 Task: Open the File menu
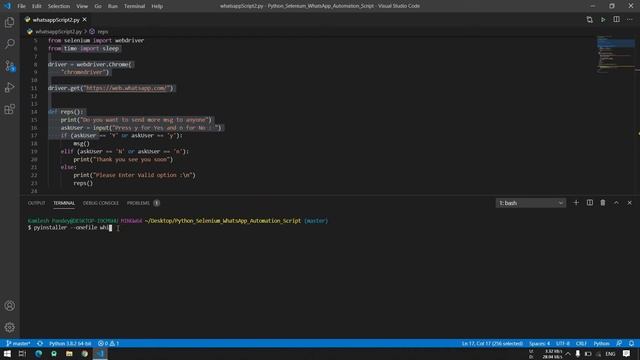coord(21,6)
